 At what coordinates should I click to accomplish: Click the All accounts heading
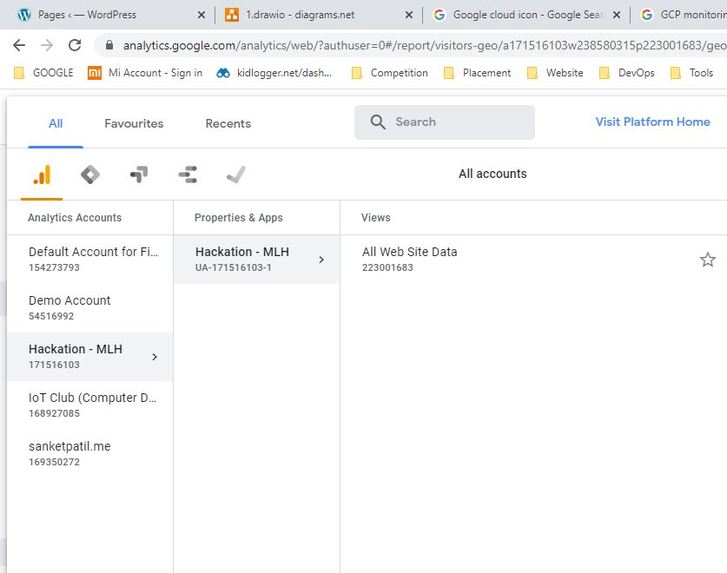click(492, 174)
